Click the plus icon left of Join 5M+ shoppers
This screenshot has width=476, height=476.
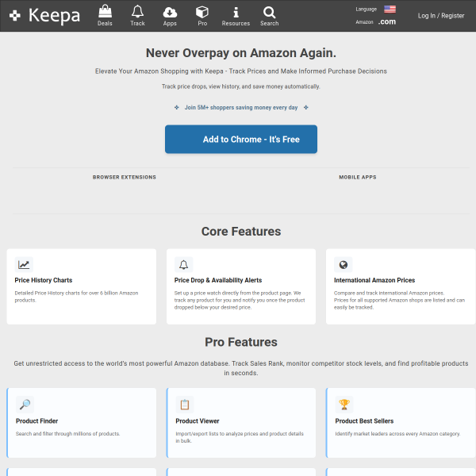tap(177, 107)
